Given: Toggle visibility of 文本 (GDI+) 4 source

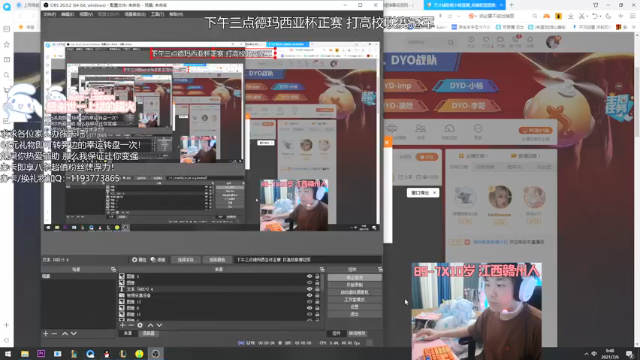Looking at the screenshot, I should coord(309,289).
